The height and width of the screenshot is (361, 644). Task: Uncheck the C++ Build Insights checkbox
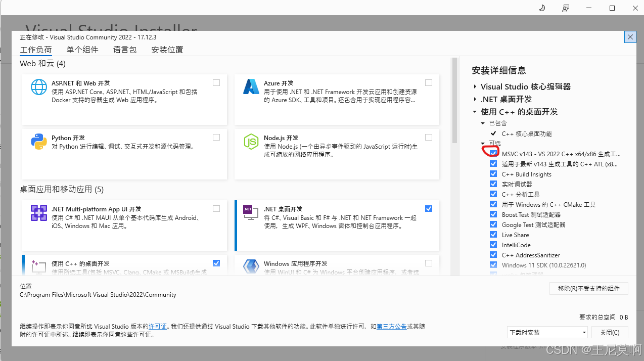pyautogui.click(x=493, y=174)
